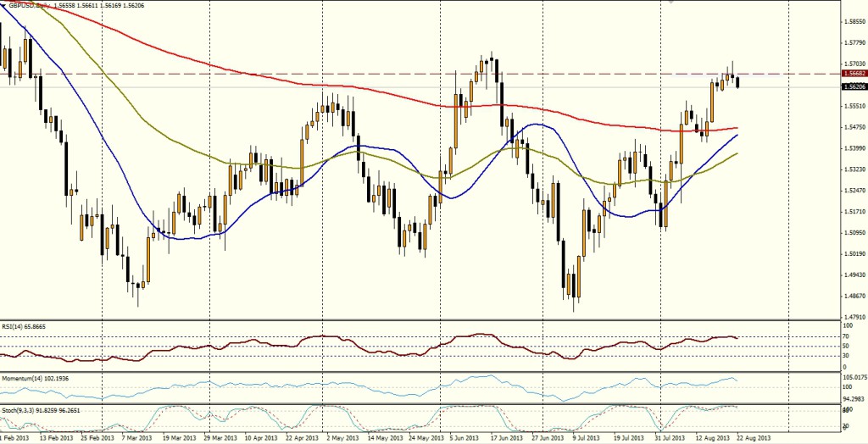868x444 pixels.
Task: Click the last candlestick on the chart
Action: (x=738, y=82)
